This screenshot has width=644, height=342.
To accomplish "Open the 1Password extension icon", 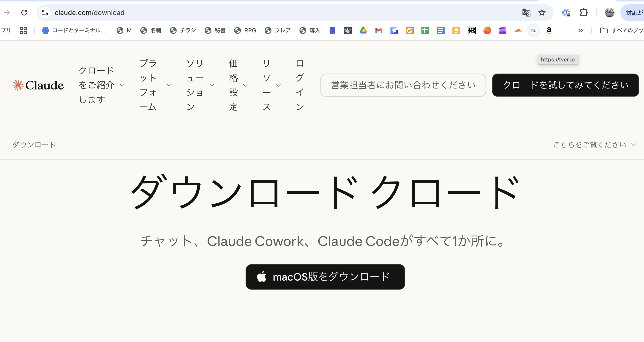I will click(566, 13).
